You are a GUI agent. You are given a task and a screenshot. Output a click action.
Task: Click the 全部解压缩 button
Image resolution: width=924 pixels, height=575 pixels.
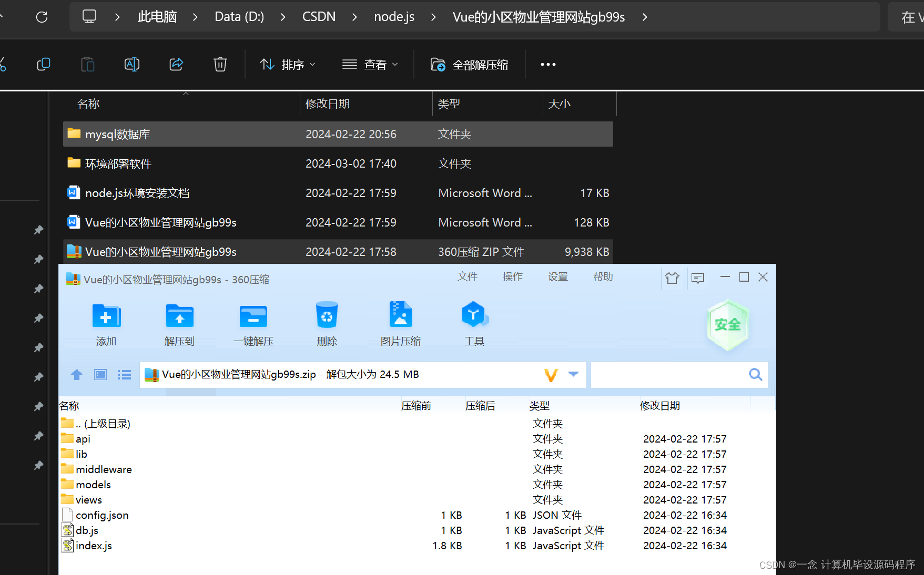pyautogui.click(x=469, y=64)
